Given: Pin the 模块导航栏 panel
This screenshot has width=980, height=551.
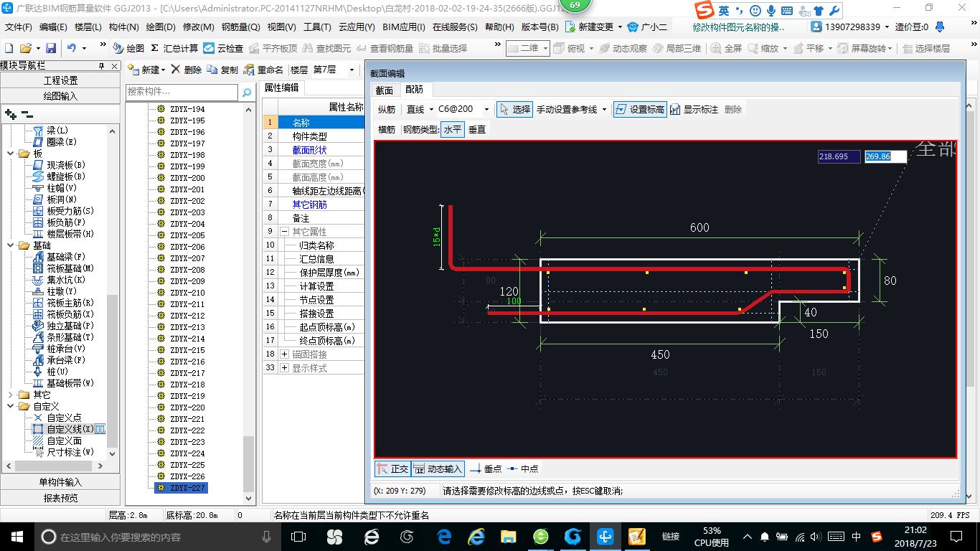Looking at the screenshot, I should click(x=101, y=66).
